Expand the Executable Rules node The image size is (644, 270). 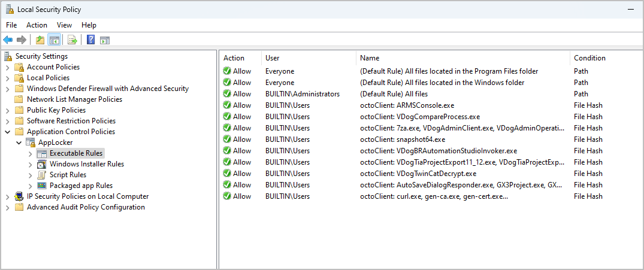[x=31, y=153]
